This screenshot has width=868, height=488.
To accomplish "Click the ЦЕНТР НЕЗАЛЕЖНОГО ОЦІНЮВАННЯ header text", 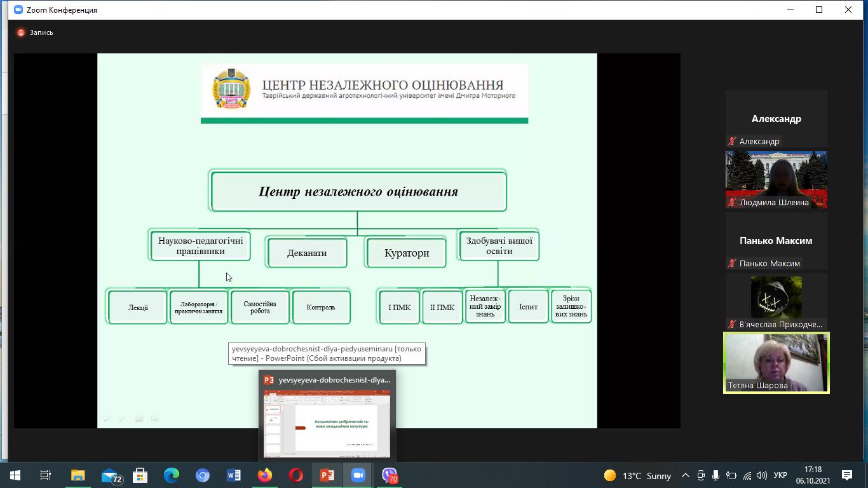I will [383, 85].
